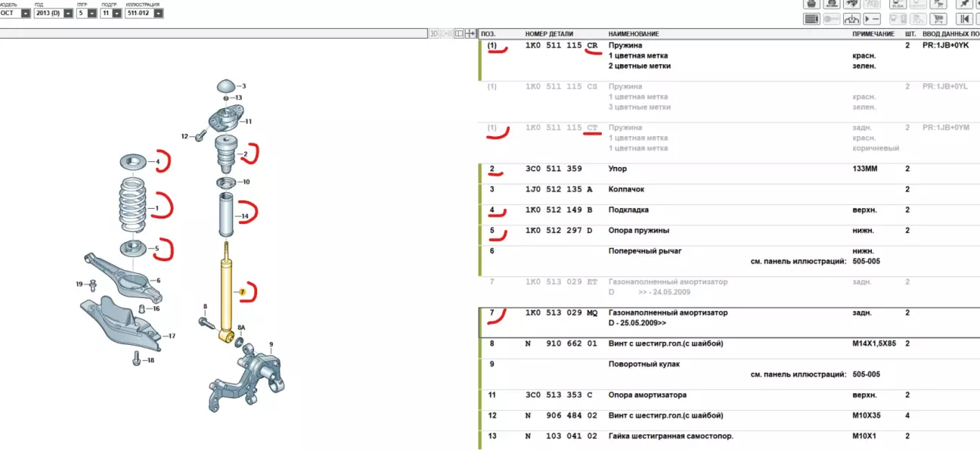Click the play-minus arrow toolbar icon

click(872, 19)
